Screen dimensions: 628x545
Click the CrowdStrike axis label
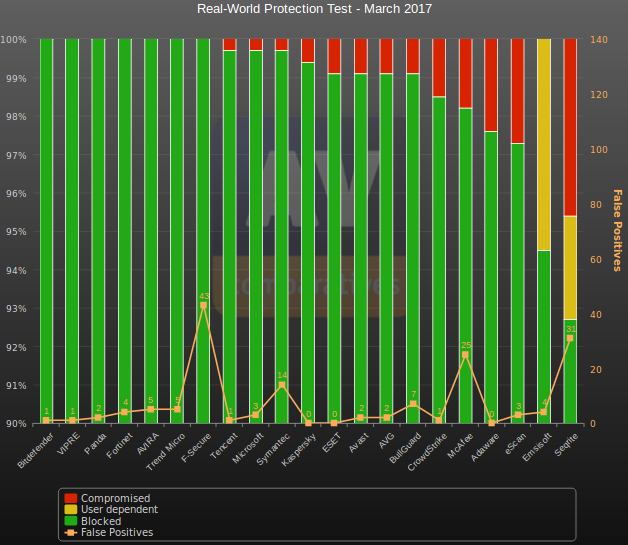click(x=427, y=452)
